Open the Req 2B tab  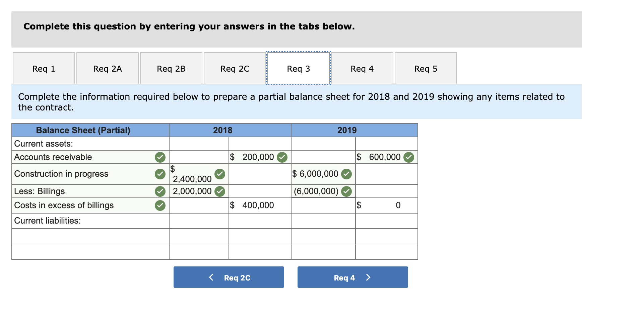171,68
